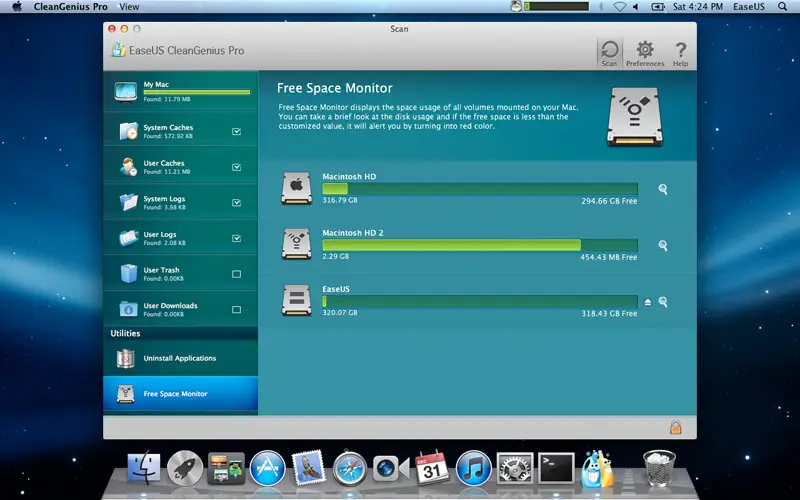The height and width of the screenshot is (500, 800).
Task: Click magnifier icon for Macintosh HD 2
Action: click(x=663, y=245)
